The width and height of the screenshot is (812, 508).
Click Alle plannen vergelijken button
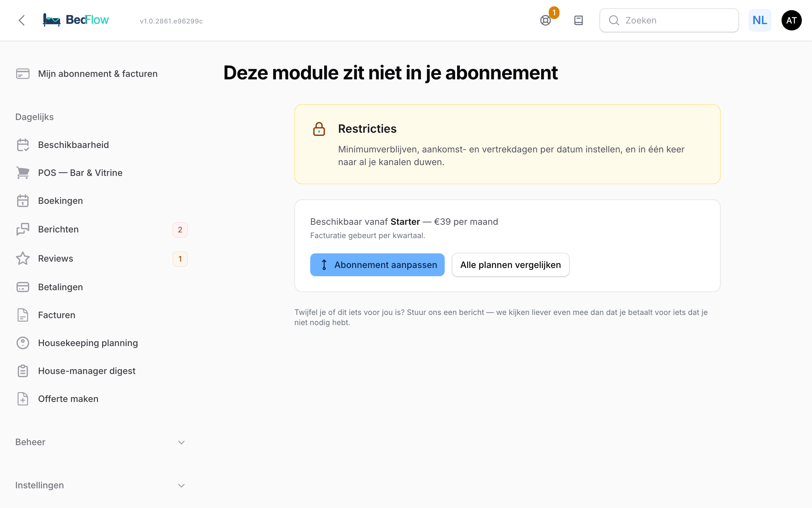pyautogui.click(x=510, y=265)
